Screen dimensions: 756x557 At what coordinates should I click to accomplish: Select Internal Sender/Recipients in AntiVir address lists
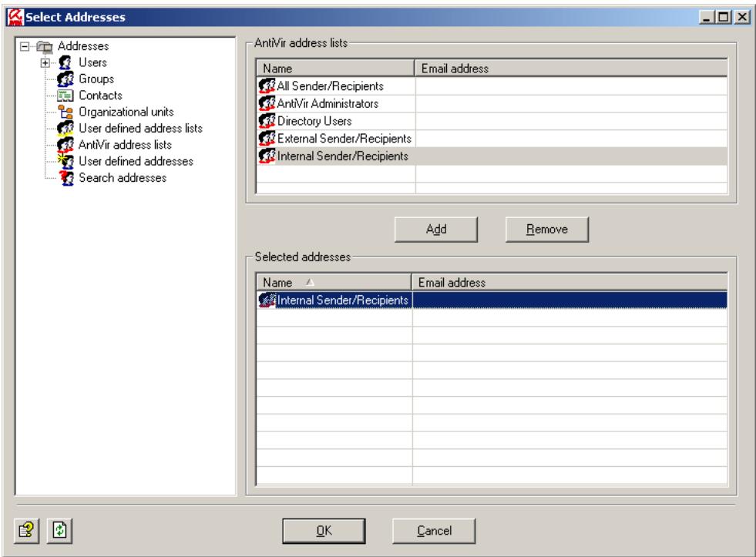tap(492, 156)
